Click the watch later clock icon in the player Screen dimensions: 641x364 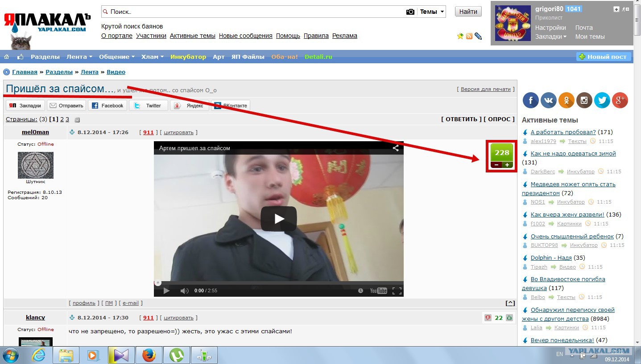coord(361,291)
